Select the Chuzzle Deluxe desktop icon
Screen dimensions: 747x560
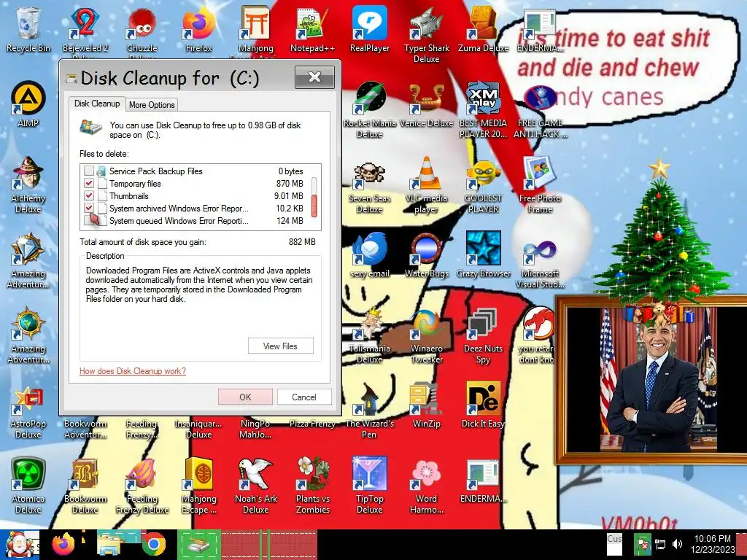click(x=142, y=29)
